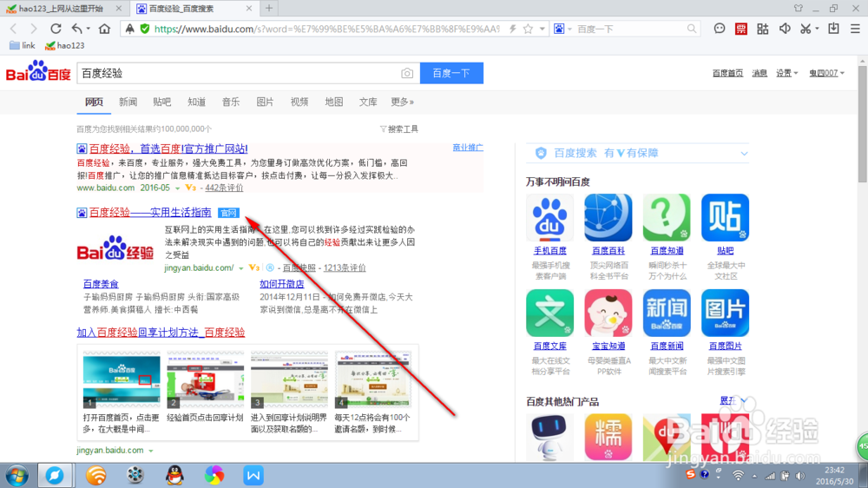Screen dimensions: 868x488
Task: Open the taskbar volume speaker icon
Action: (800, 476)
